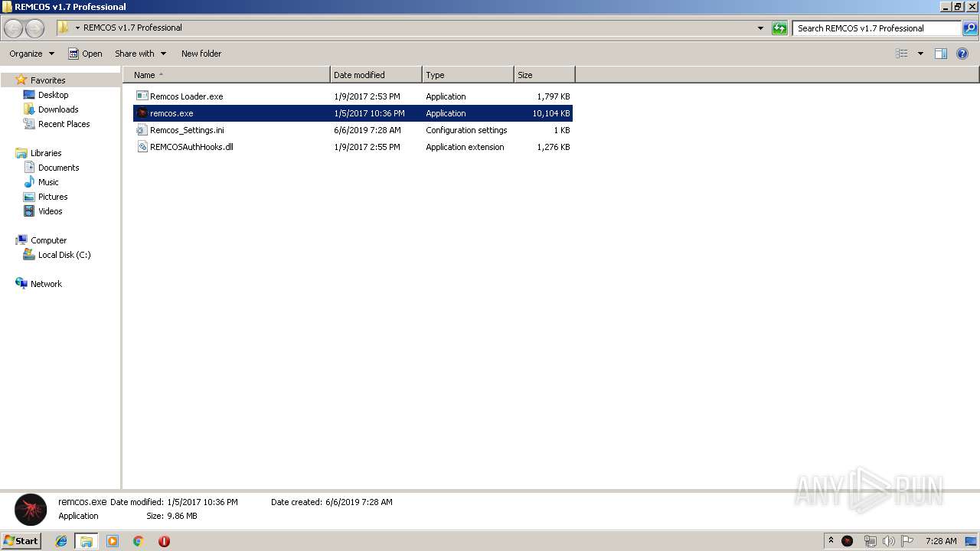The image size is (980, 551).
Task: Click the large remcos icon in details pane
Action: [x=31, y=510]
